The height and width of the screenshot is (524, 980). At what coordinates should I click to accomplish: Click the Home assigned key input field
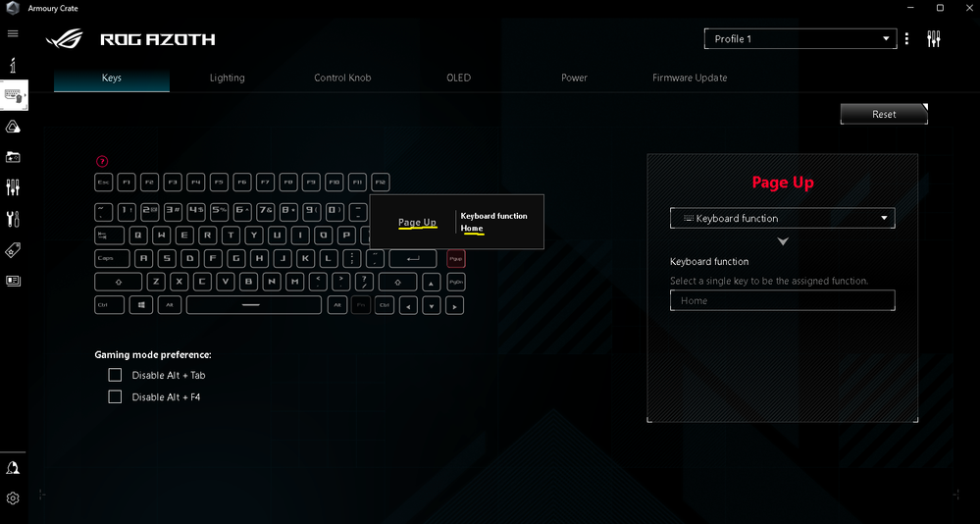pyautogui.click(x=783, y=300)
